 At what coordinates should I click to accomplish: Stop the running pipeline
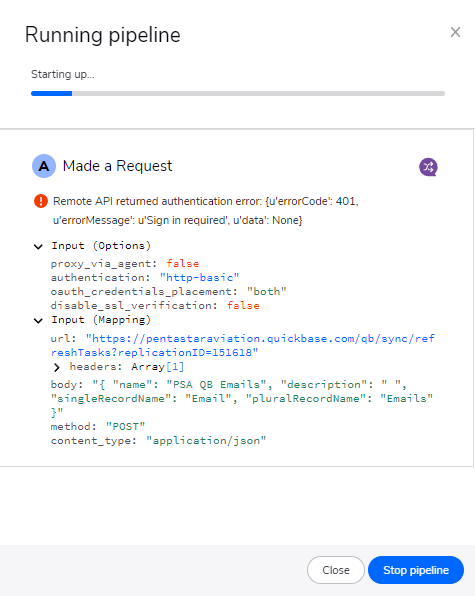click(x=416, y=570)
